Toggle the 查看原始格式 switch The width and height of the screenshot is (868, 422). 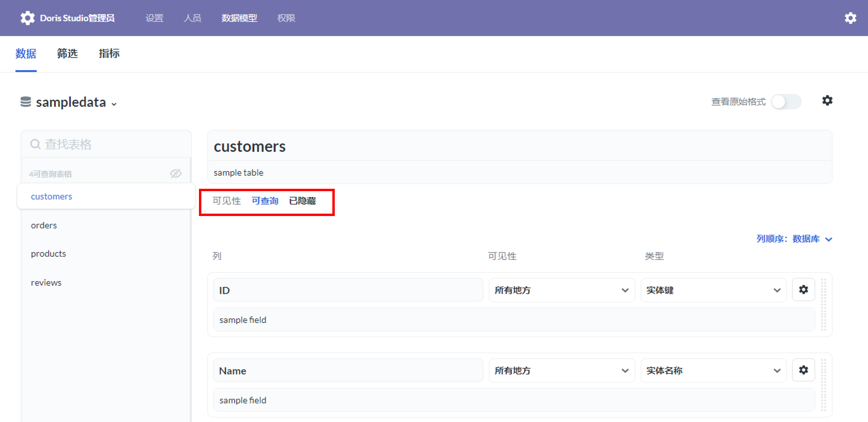(x=786, y=101)
